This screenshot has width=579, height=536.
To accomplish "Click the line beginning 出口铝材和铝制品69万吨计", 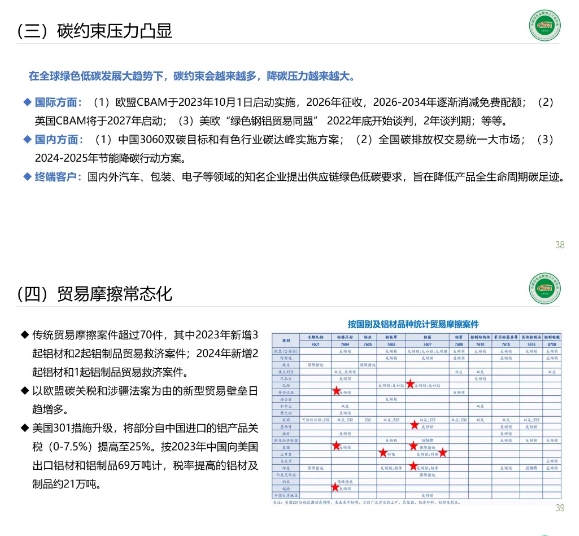I will [145, 465].
